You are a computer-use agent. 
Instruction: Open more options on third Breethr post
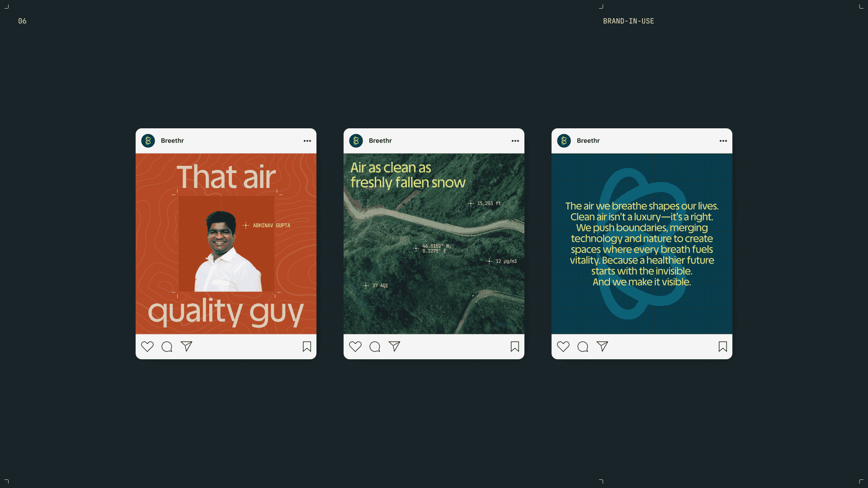723,141
